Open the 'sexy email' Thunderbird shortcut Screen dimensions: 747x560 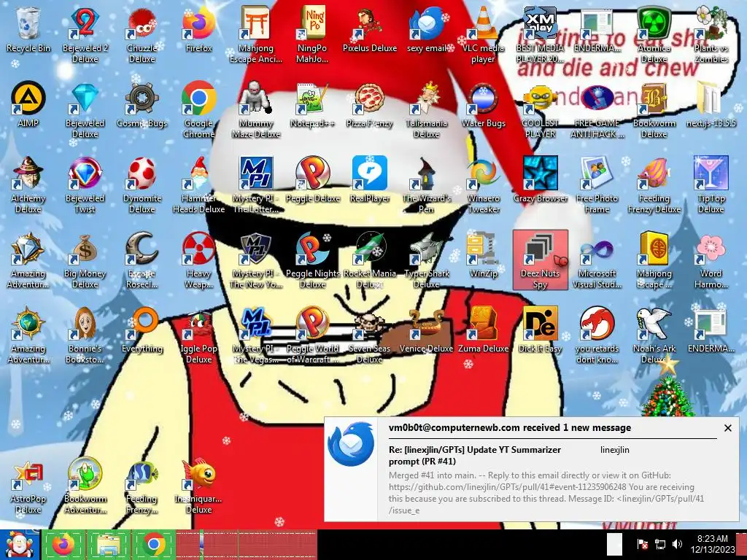426,31
